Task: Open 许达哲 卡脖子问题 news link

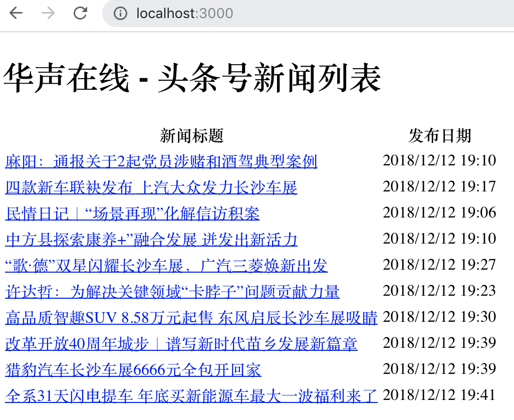Action: (172, 292)
